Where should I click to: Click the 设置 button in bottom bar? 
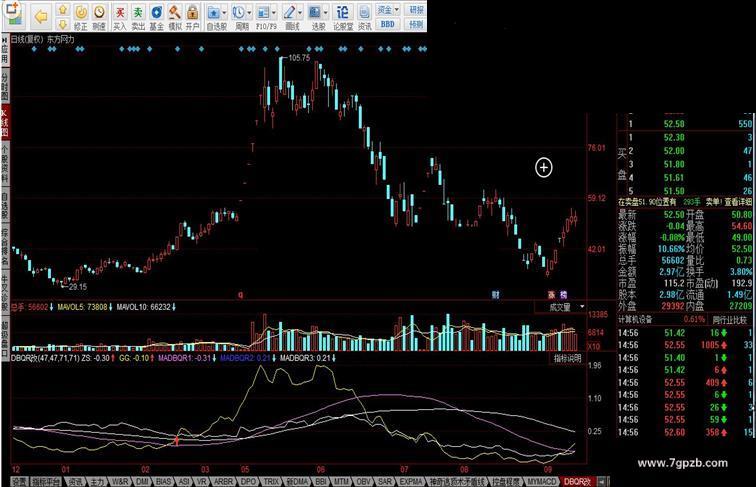pos(19,482)
